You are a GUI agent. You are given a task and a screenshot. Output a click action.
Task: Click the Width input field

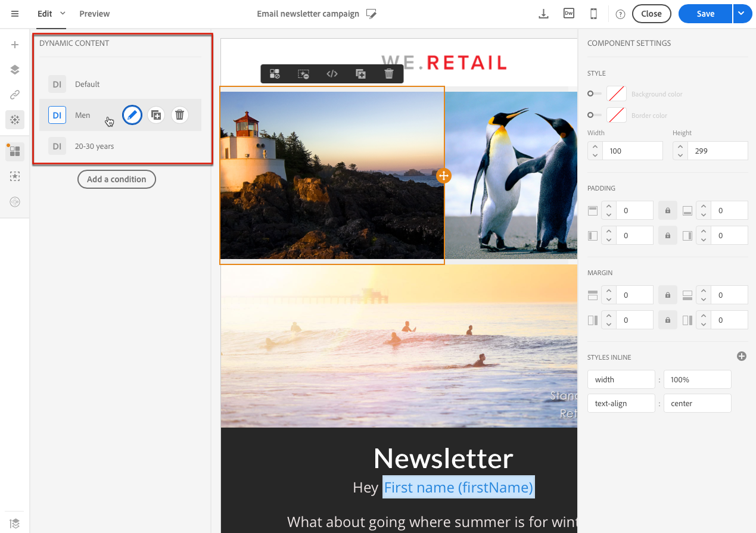[632, 151]
